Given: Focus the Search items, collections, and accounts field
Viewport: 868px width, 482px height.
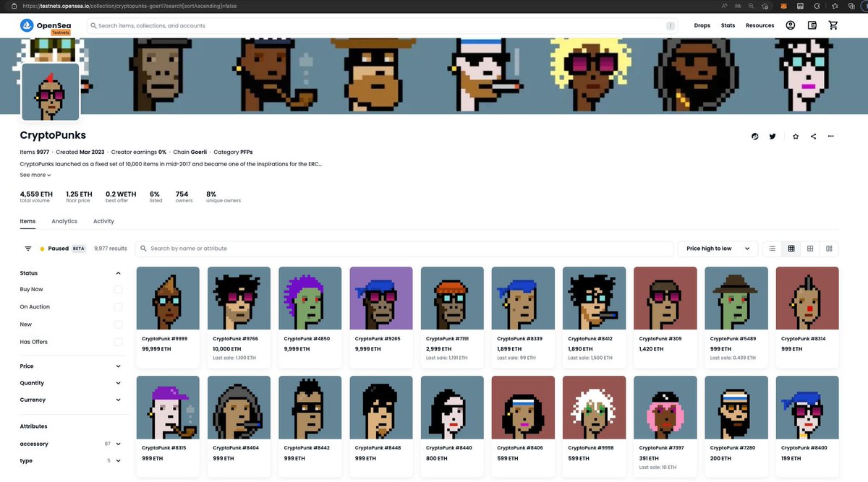Looking at the screenshot, I should [383, 26].
